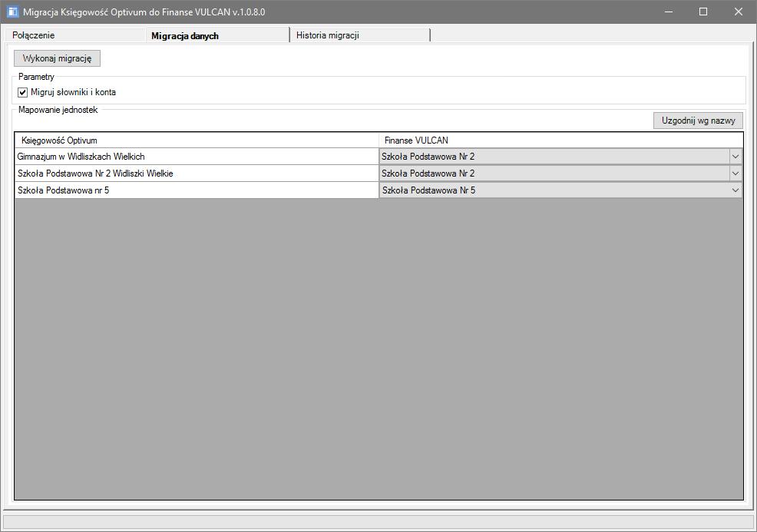757x532 pixels.
Task: Click the Finanse VULCAN column header
Action: tap(561, 140)
